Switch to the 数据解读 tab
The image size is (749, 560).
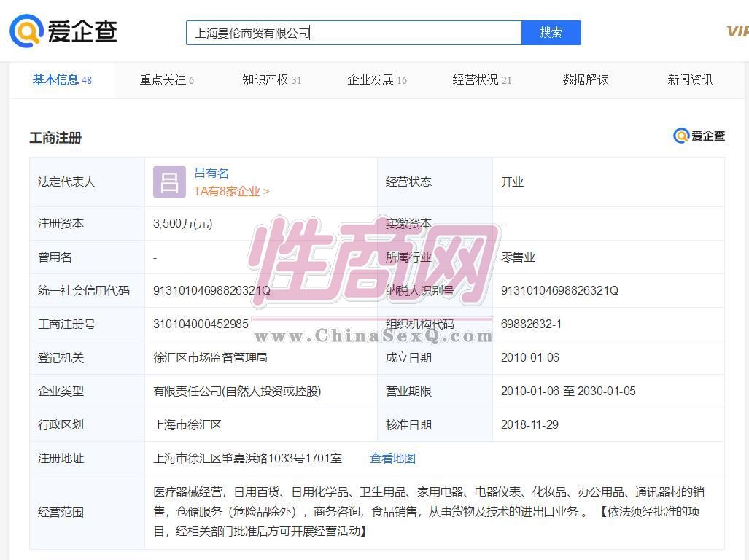point(585,80)
